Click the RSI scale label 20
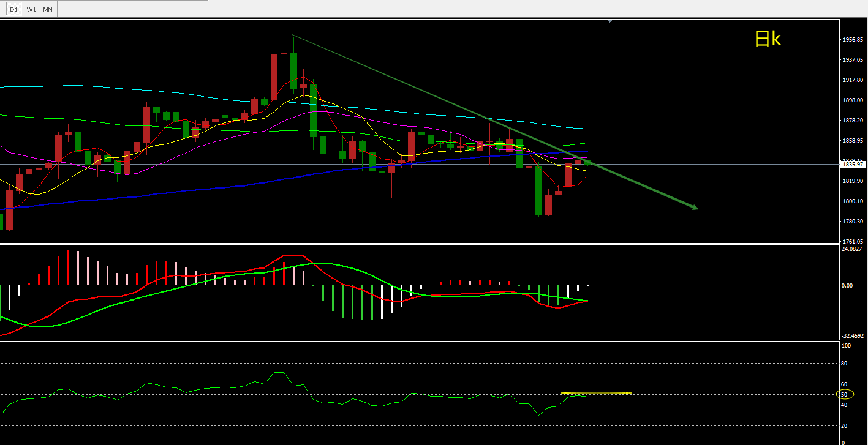This screenshot has width=868, height=445. pyautogui.click(x=845, y=425)
